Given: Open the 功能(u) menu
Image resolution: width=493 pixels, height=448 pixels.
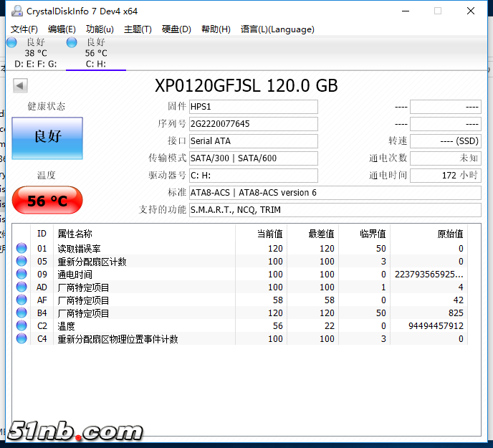Looking at the screenshot, I should 100,29.
